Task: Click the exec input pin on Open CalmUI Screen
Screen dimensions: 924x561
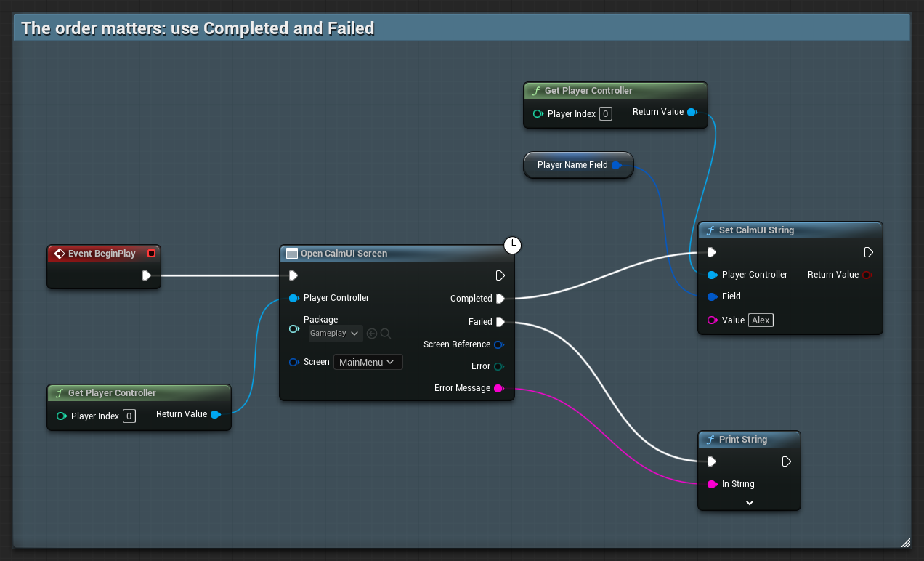Action: pos(293,275)
